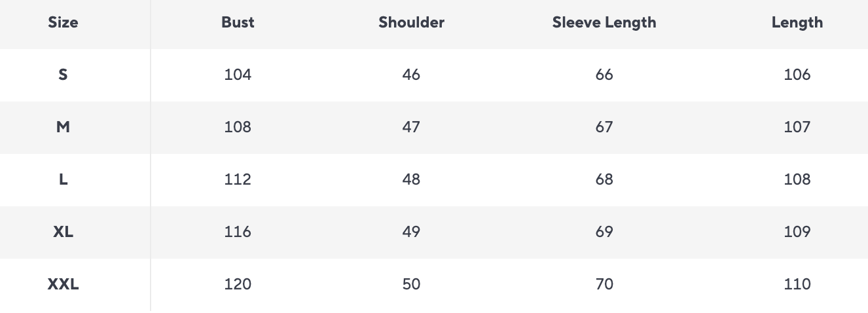Select the M size row label
This screenshot has width=868, height=313.
[63, 127]
